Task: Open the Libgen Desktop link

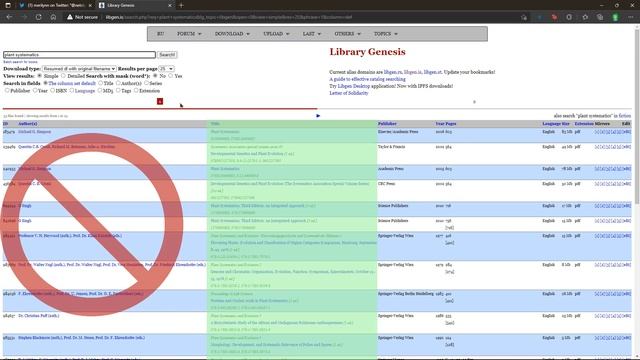Action: point(353,86)
